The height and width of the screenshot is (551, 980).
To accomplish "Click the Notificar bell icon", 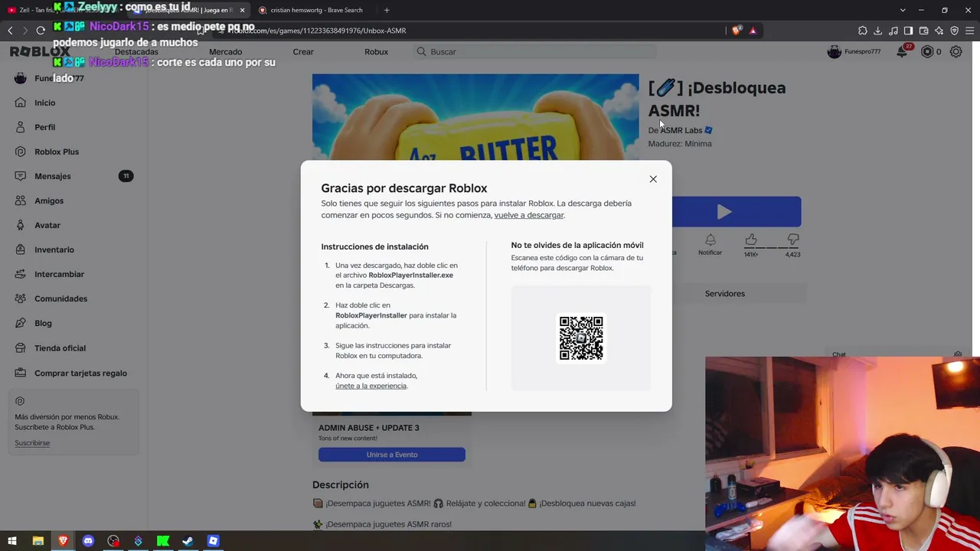I will point(710,240).
